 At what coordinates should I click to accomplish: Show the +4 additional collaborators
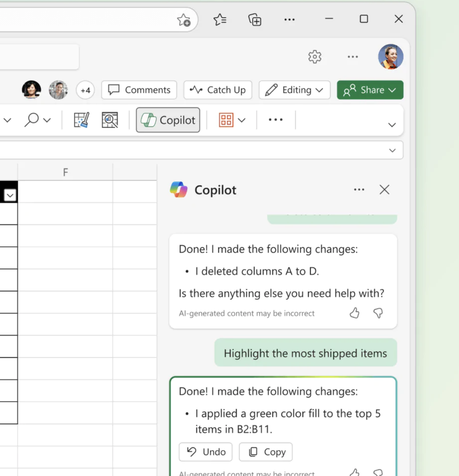point(85,90)
